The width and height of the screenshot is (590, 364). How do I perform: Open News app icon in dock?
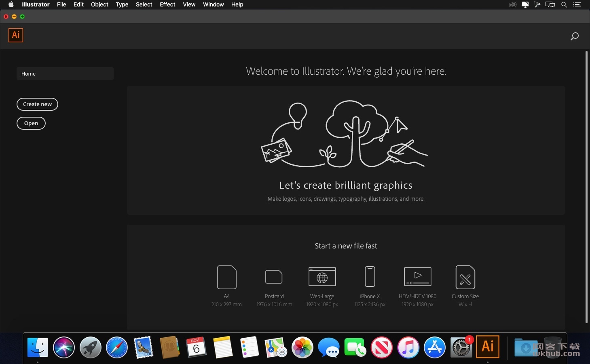coord(382,347)
